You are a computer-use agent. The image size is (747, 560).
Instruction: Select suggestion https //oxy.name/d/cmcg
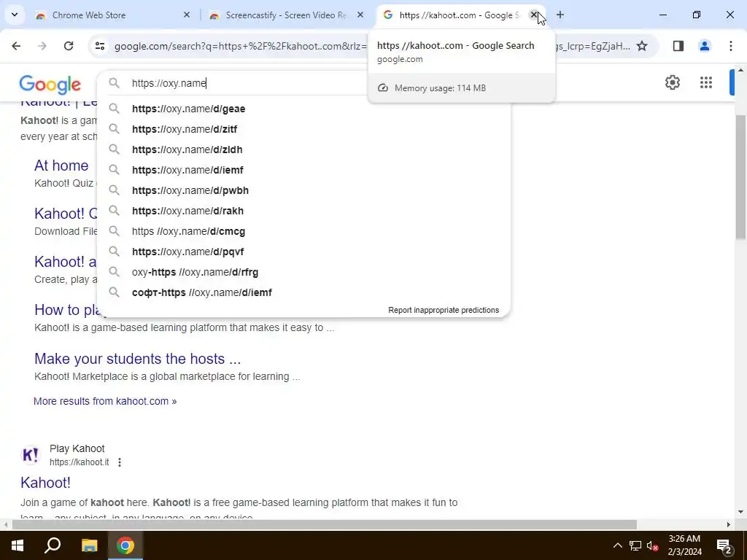click(303, 231)
